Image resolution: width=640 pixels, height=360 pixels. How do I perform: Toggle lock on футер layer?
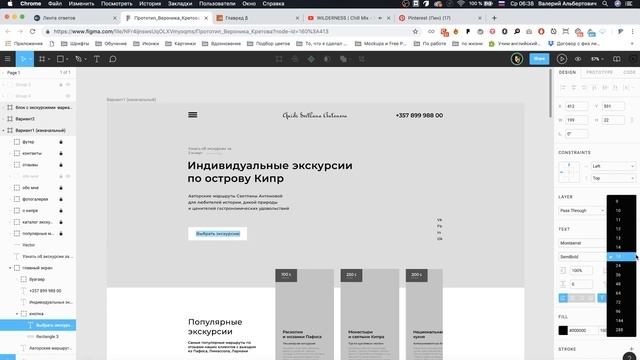click(x=61, y=142)
